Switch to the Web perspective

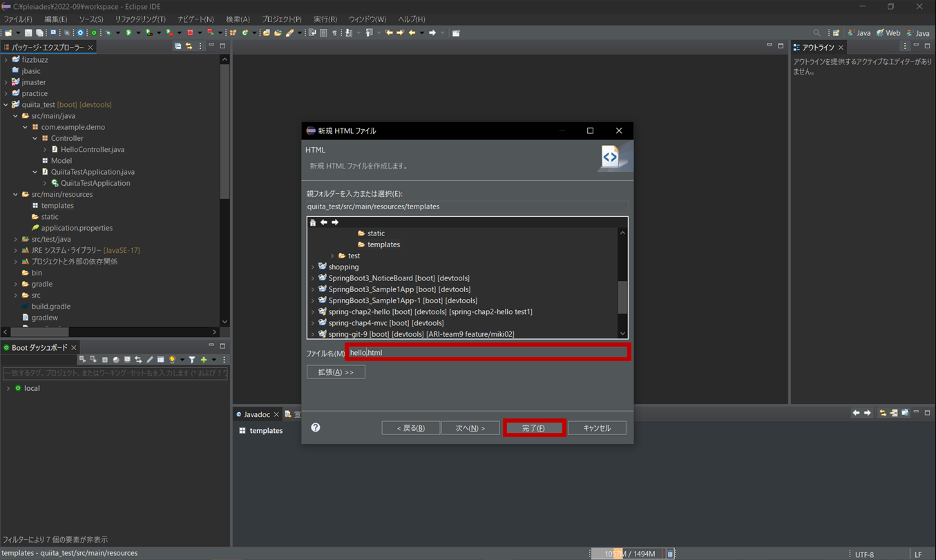coord(888,32)
